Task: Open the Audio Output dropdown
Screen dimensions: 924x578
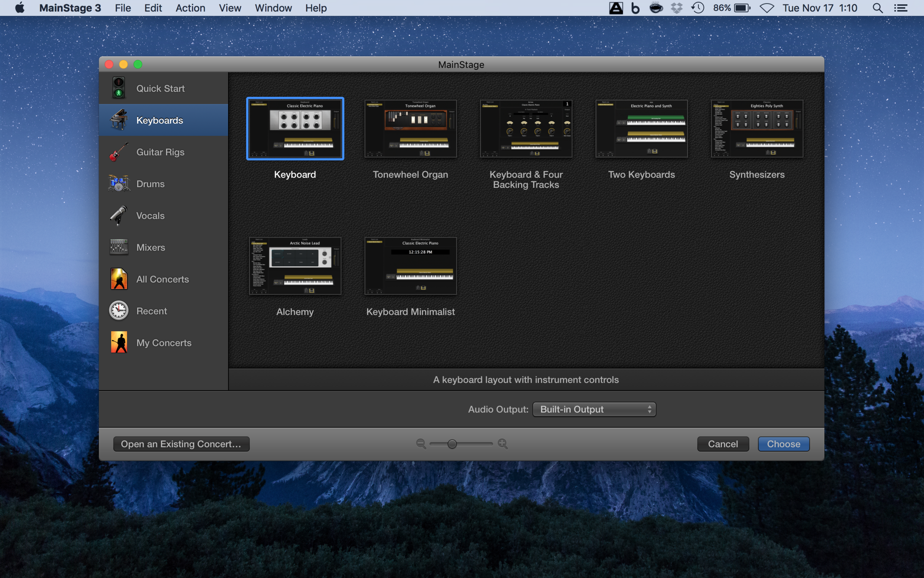Action: click(x=594, y=409)
